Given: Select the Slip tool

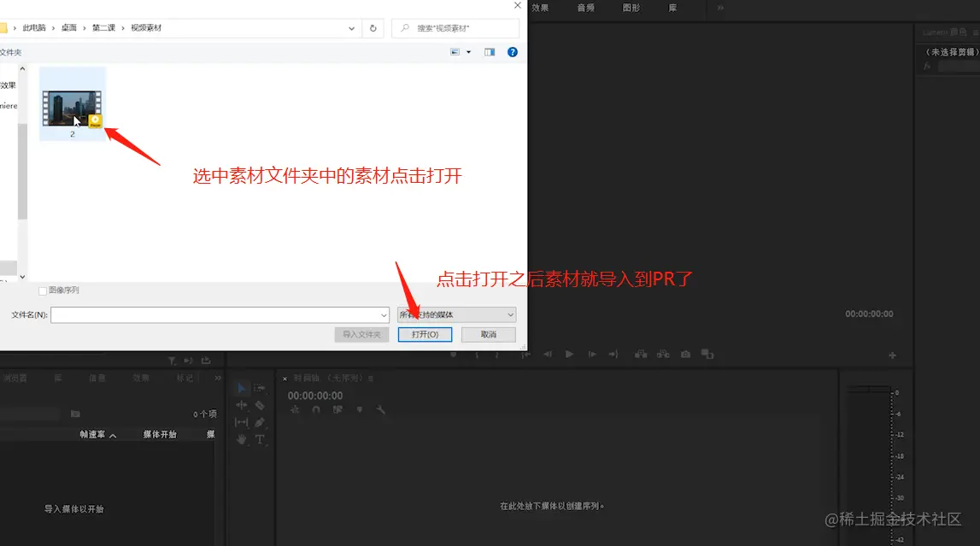Looking at the screenshot, I should [x=242, y=422].
